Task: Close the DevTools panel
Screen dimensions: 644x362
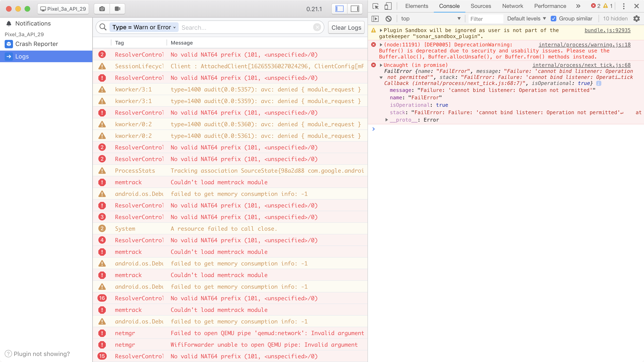Action: coord(637,6)
